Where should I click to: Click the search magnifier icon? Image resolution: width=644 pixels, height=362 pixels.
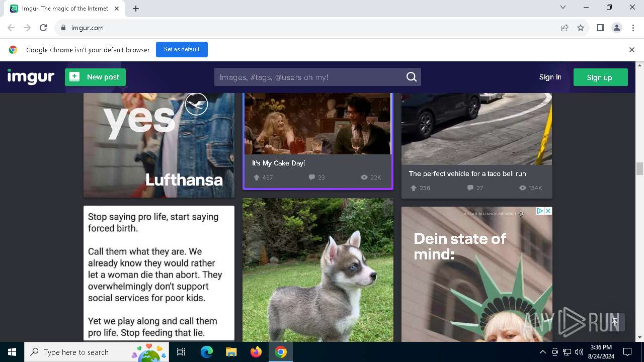(412, 77)
